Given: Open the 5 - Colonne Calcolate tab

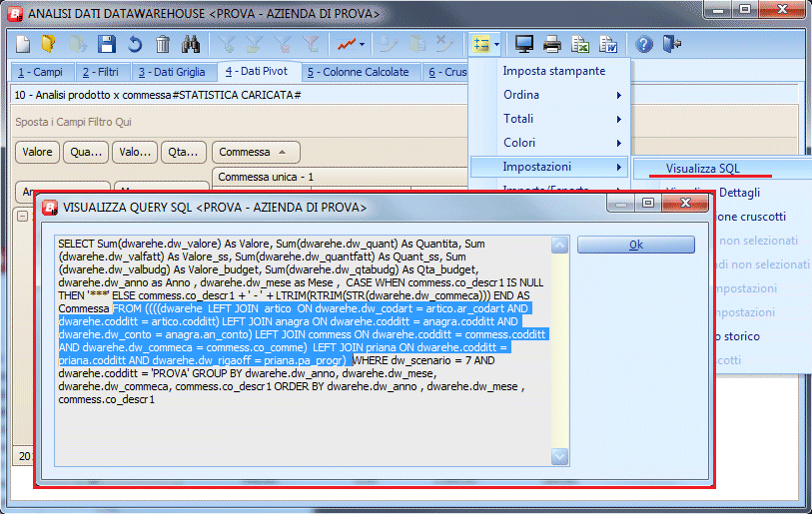Looking at the screenshot, I should click(359, 72).
